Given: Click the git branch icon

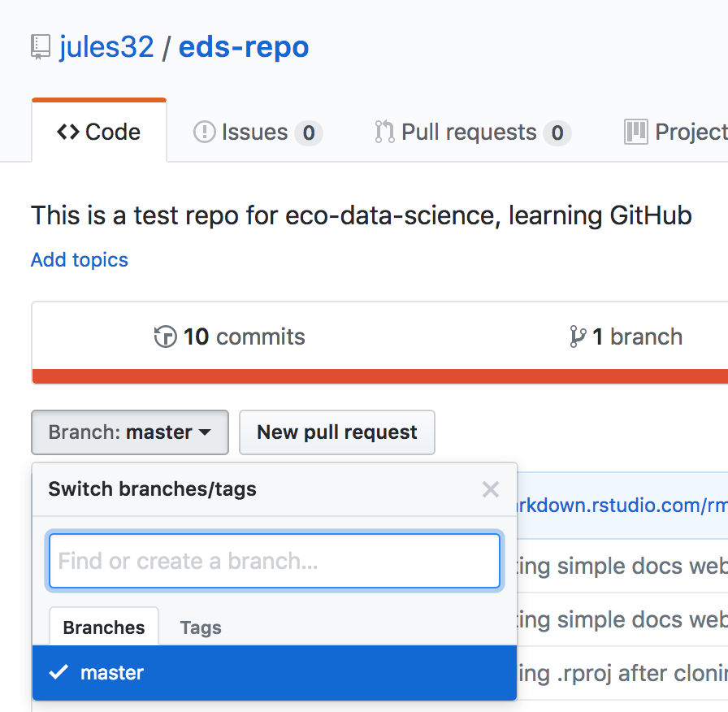Looking at the screenshot, I should click(578, 336).
